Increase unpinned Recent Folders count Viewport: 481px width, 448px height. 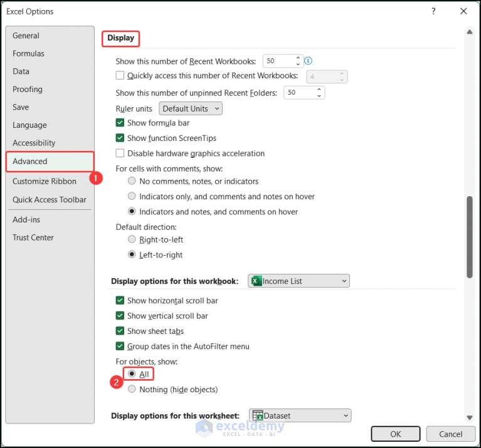[x=319, y=90]
